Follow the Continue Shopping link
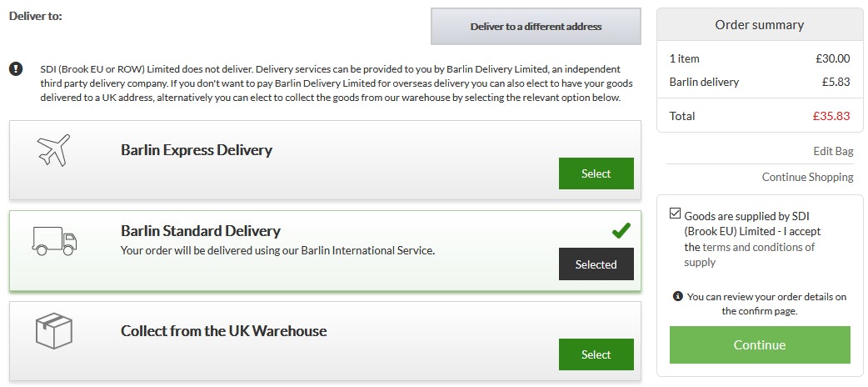 (807, 177)
